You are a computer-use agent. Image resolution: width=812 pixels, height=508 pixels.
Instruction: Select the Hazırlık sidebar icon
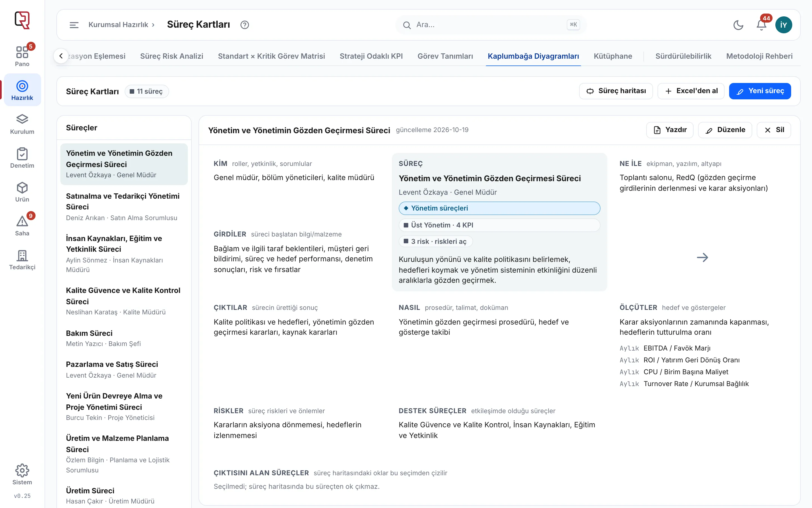coord(22,90)
